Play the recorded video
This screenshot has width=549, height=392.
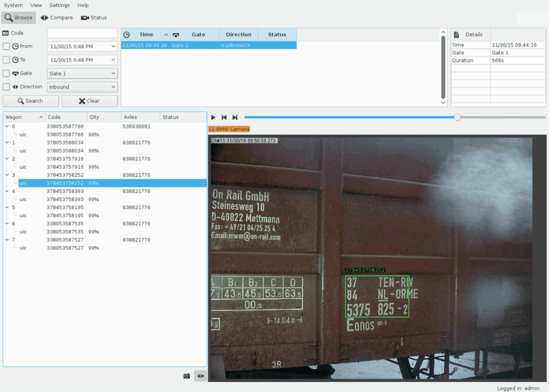click(x=213, y=117)
